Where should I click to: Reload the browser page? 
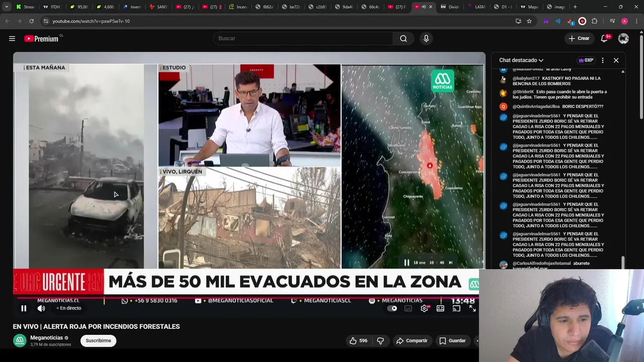(31, 21)
